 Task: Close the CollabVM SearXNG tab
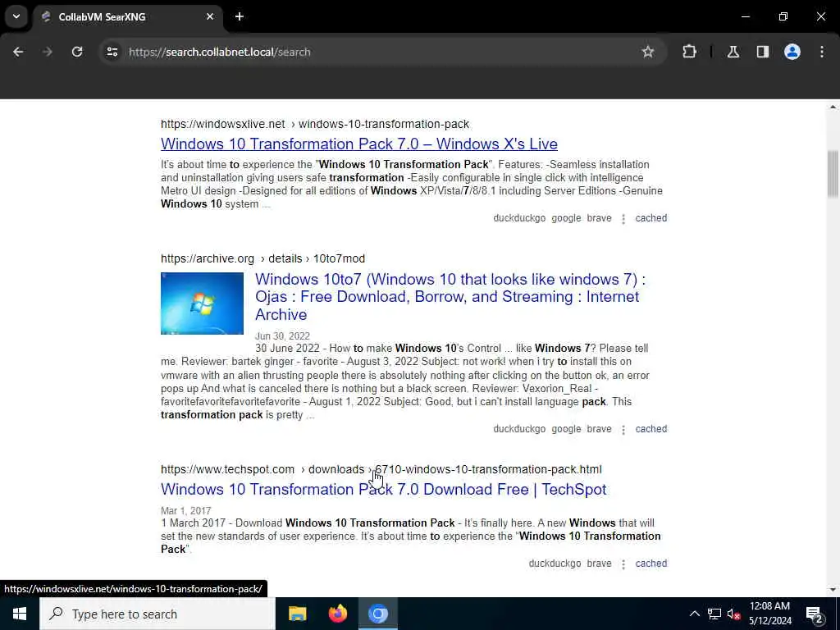click(210, 16)
